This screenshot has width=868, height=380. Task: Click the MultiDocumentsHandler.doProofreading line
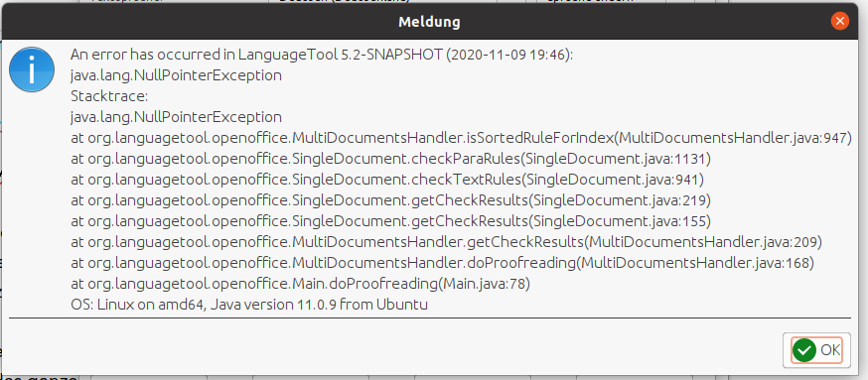tap(443, 263)
